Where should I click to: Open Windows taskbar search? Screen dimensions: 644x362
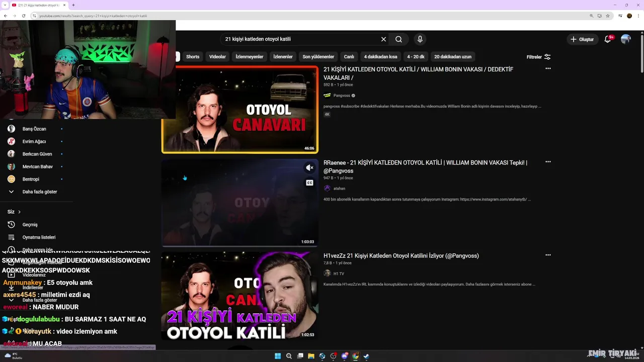pos(289,356)
